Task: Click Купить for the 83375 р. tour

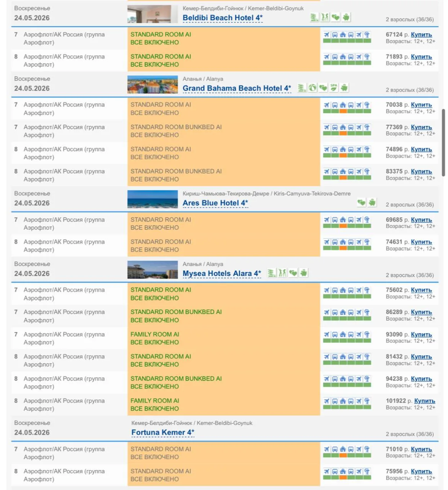Action: (421, 172)
